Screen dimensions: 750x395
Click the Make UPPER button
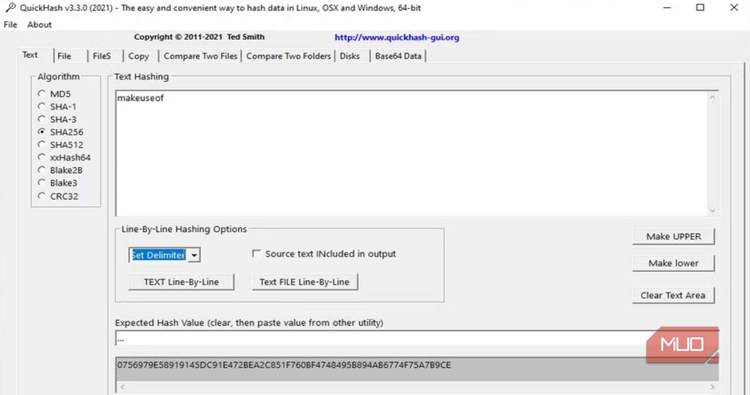tap(673, 236)
